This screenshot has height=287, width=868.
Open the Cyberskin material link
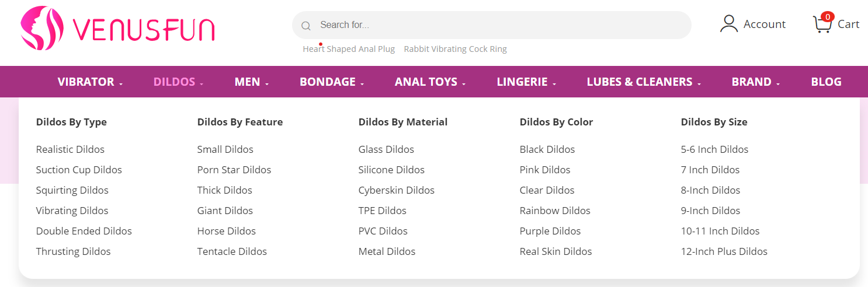[x=396, y=190]
